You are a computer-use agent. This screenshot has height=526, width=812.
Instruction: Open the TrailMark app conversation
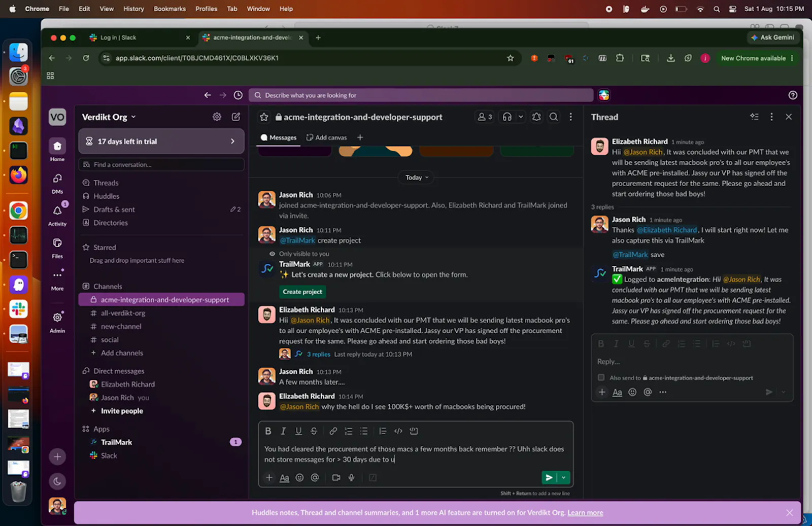[161, 442]
